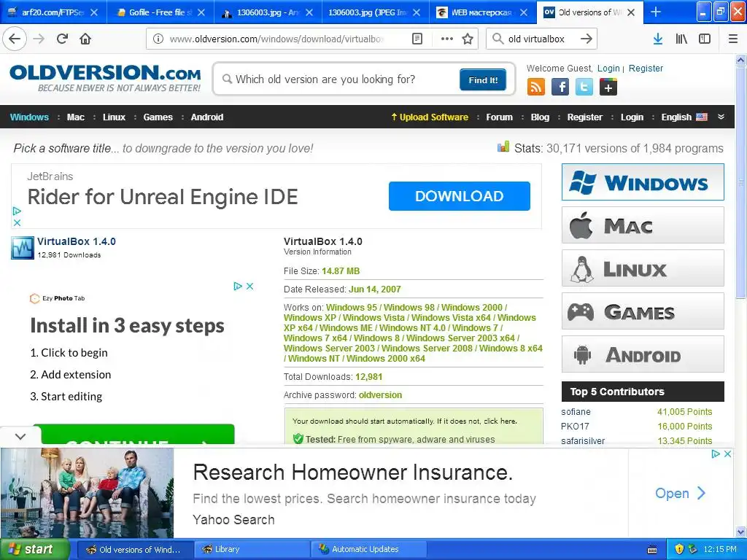Screen dimensions: 747x560
Task: Show sidebars icon in toolbar
Action: (x=705, y=39)
